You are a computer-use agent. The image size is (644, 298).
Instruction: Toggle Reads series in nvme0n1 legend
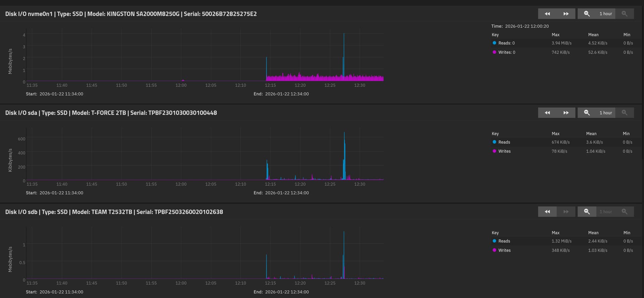tap(506, 43)
